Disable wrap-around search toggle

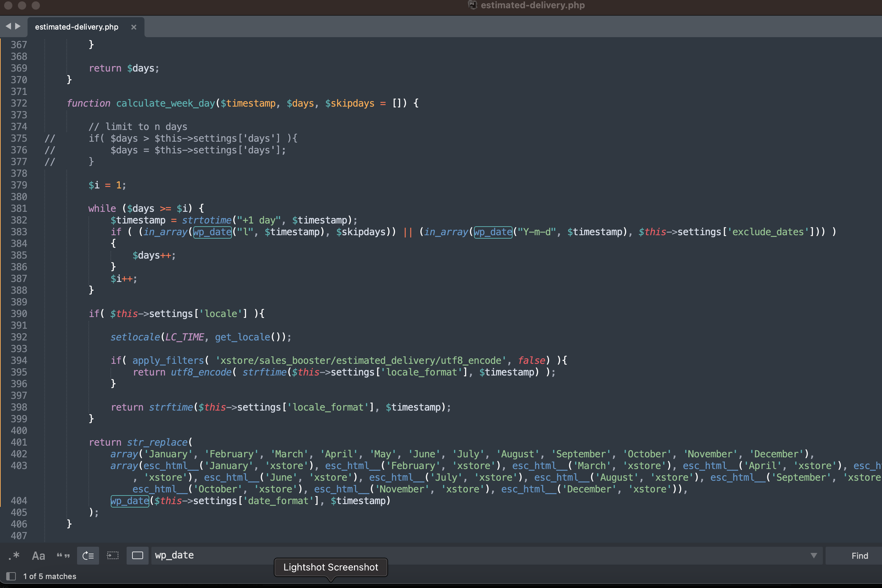tap(88, 555)
